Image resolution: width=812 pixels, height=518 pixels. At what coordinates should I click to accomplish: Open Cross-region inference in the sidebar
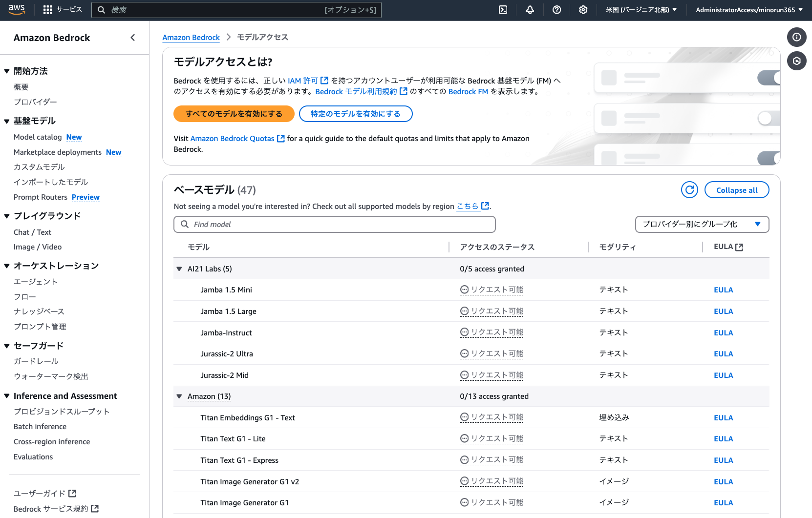[52, 442]
